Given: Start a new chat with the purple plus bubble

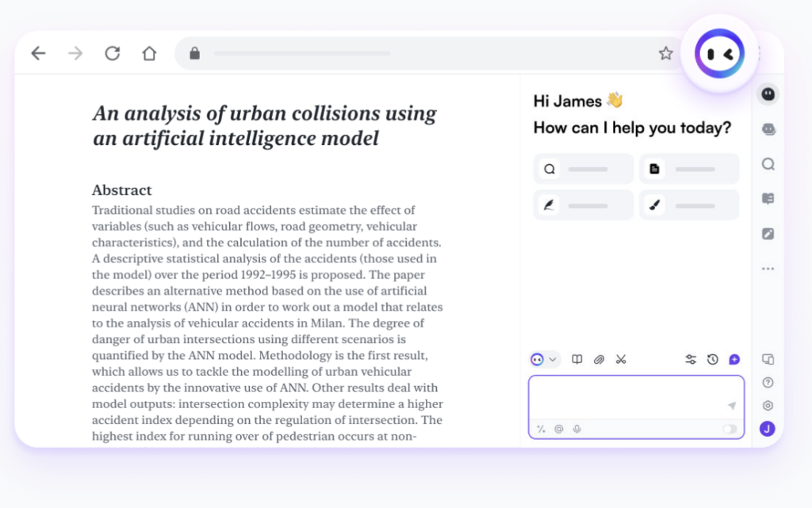Looking at the screenshot, I should click(x=734, y=359).
